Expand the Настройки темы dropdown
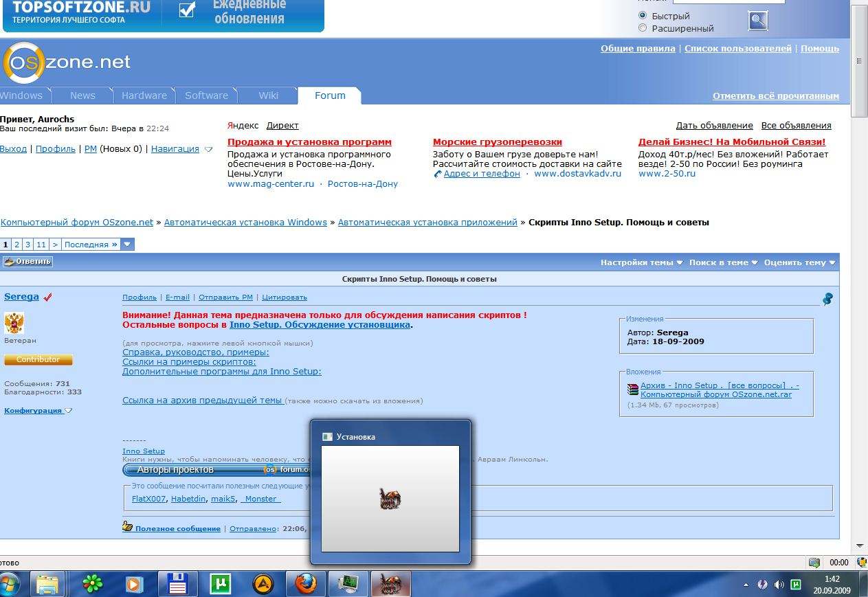The image size is (868, 597). coord(641,262)
